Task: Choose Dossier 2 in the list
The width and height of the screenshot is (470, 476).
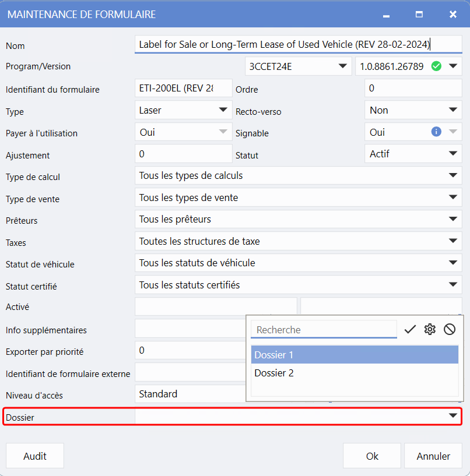Action: [x=355, y=373]
